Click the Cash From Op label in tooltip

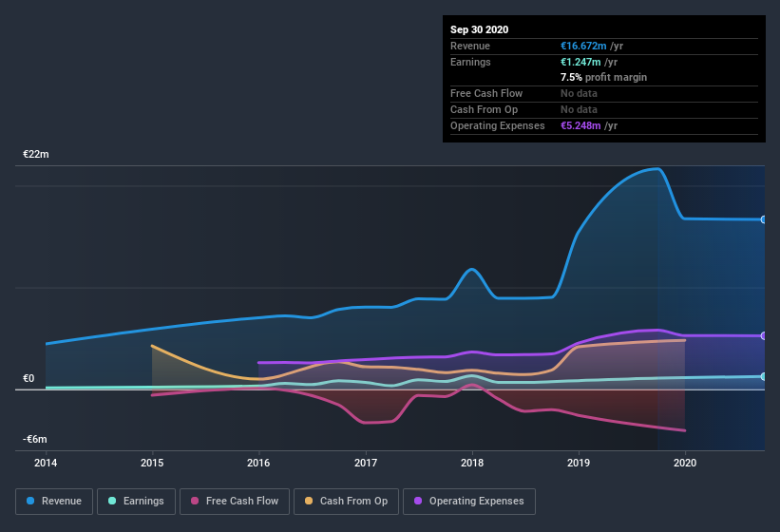click(x=484, y=109)
